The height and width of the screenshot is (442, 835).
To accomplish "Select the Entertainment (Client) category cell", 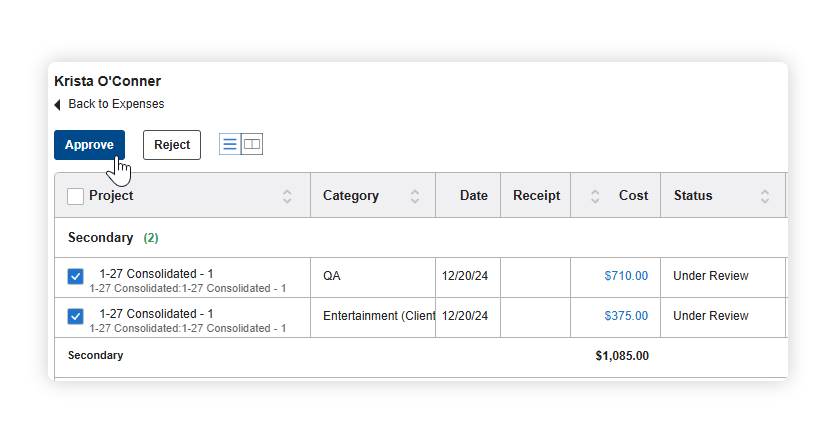I will 378,316.
